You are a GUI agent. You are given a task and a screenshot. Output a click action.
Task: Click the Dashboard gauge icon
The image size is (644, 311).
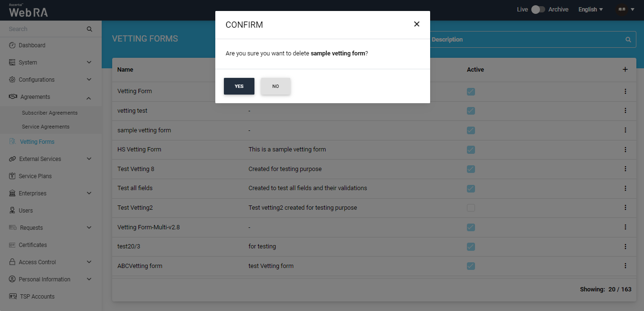(x=12, y=45)
